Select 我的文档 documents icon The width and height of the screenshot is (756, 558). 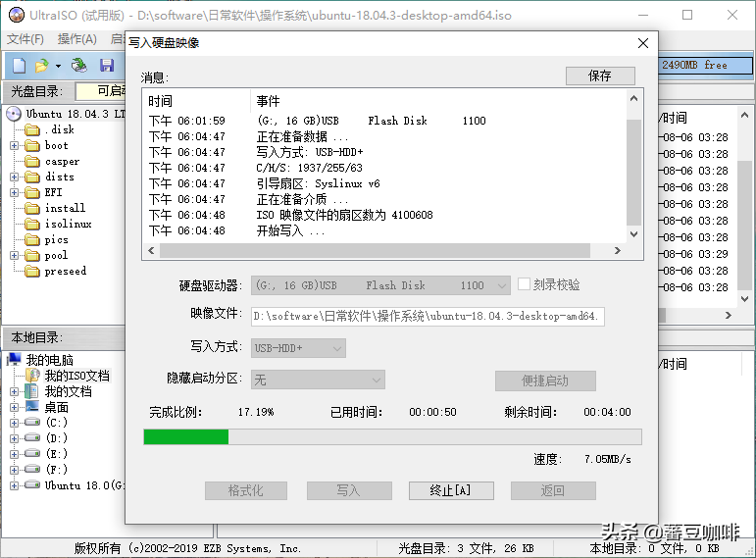click(x=31, y=391)
